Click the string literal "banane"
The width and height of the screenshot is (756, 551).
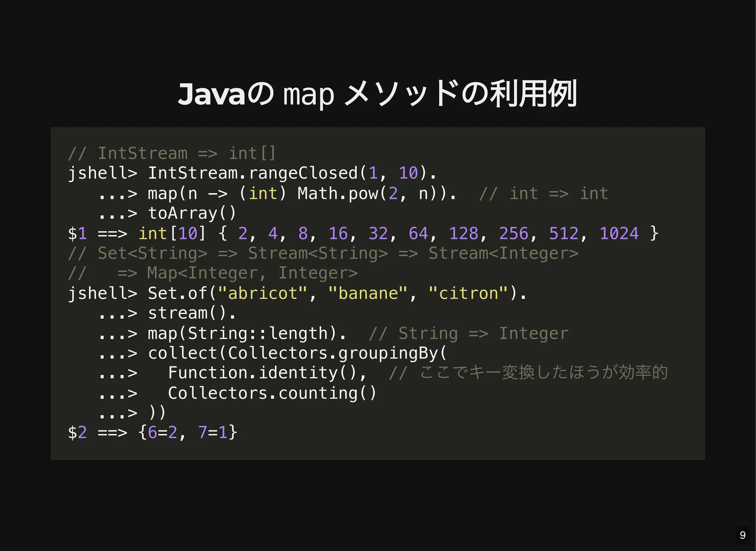click(x=368, y=293)
